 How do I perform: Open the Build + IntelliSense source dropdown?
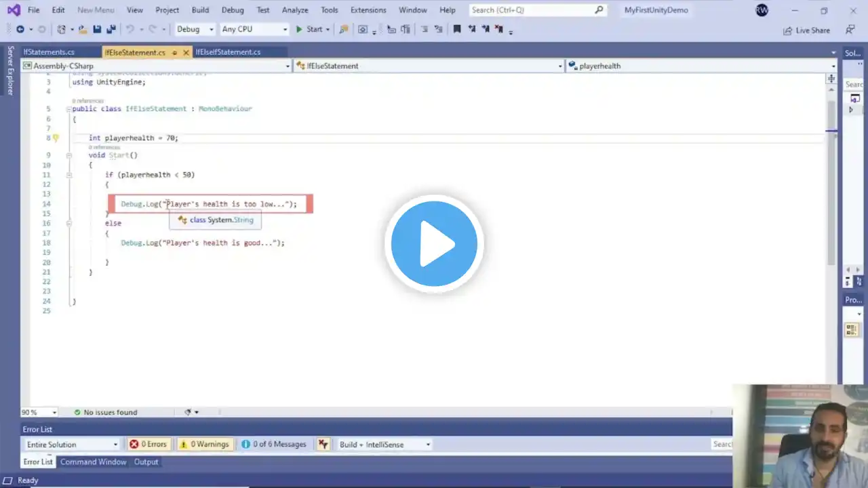click(384, 445)
